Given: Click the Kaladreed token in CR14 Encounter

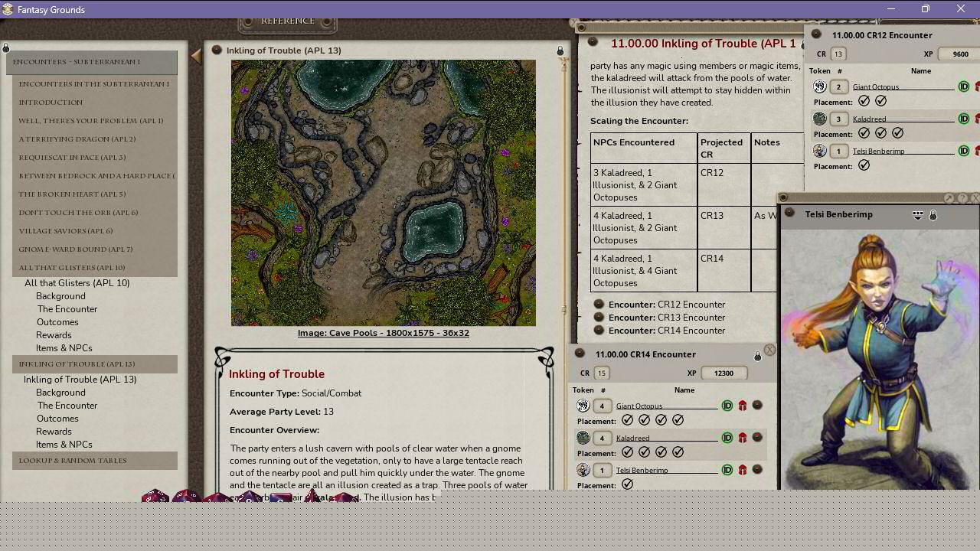Looking at the screenshot, I should 583,438.
